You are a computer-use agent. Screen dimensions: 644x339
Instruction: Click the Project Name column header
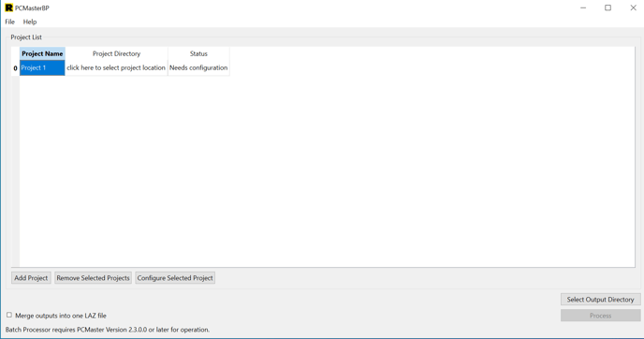pyautogui.click(x=42, y=53)
